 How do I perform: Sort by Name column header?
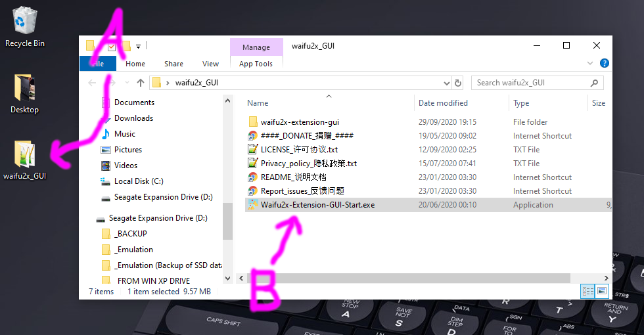point(258,103)
